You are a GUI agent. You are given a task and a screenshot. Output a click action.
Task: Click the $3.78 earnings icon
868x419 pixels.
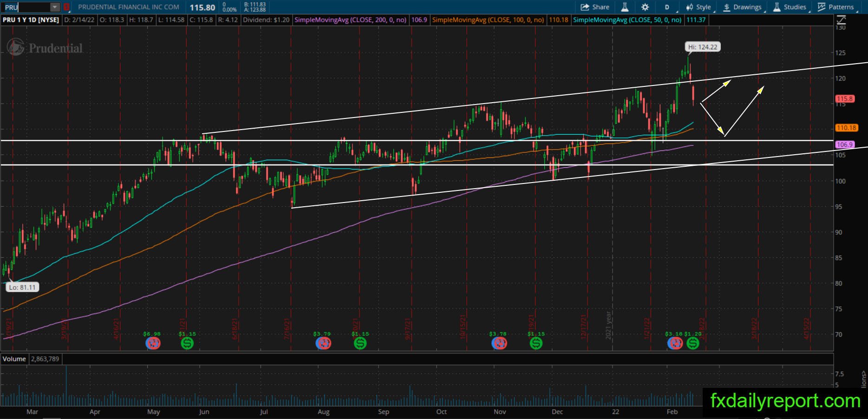point(499,343)
